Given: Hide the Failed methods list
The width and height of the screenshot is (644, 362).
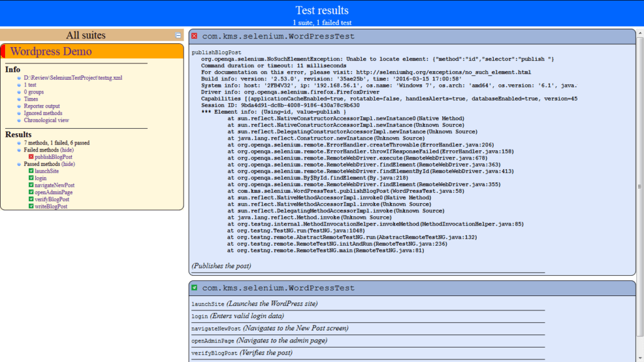Looking at the screenshot, I should [x=67, y=150].
